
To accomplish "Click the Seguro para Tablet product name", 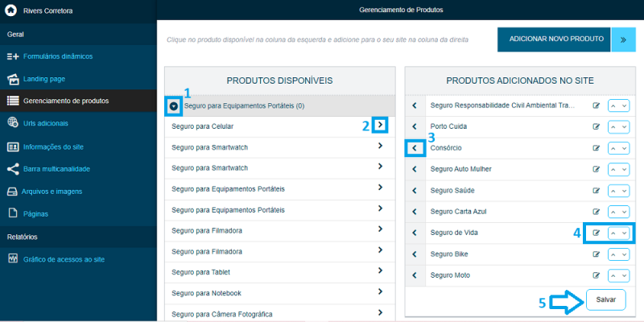I will click(200, 272).
